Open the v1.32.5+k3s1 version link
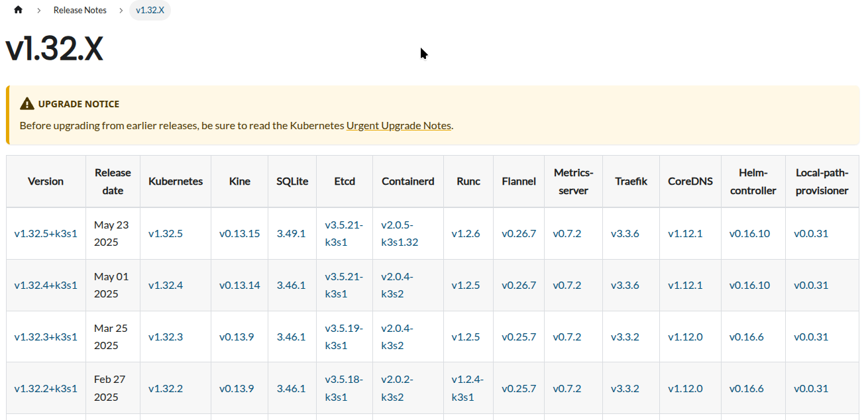Screen dimensions: 868x420 coord(46,233)
